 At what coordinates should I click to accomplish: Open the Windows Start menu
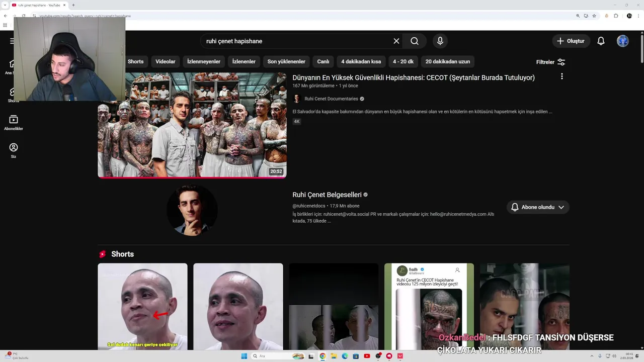pyautogui.click(x=244, y=356)
